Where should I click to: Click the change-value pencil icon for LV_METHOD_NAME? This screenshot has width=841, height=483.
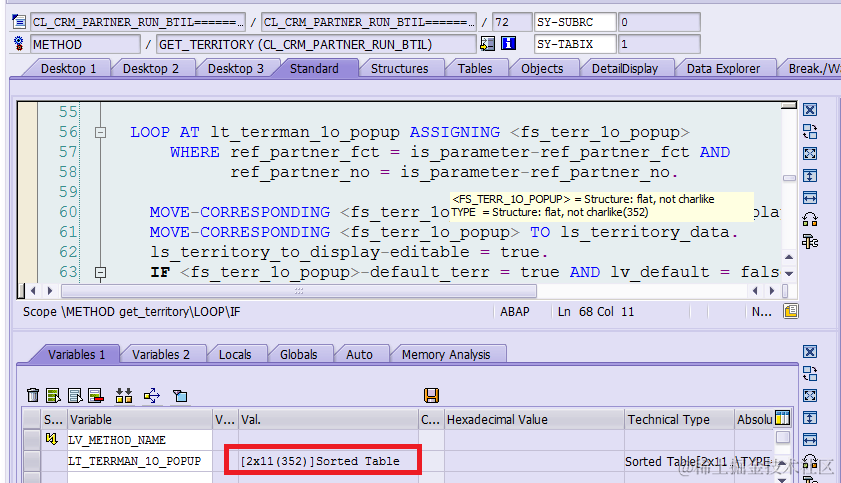click(51, 439)
